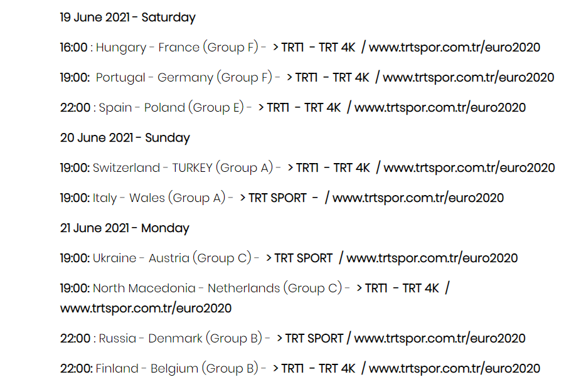This screenshot has width=586, height=392.
Task: Click TRT1 - TRT 4K in Finland - Belgium row
Action: pyautogui.click(x=318, y=369)
